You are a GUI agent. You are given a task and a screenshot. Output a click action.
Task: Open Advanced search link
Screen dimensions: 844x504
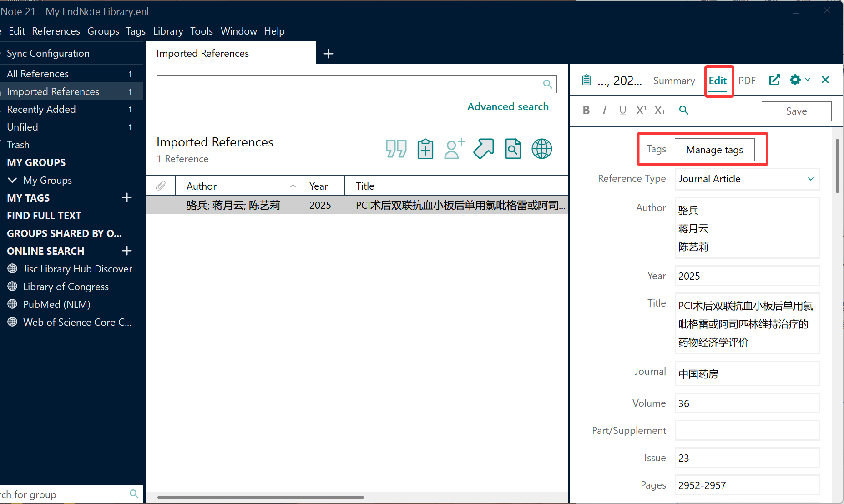click(508, 106)
